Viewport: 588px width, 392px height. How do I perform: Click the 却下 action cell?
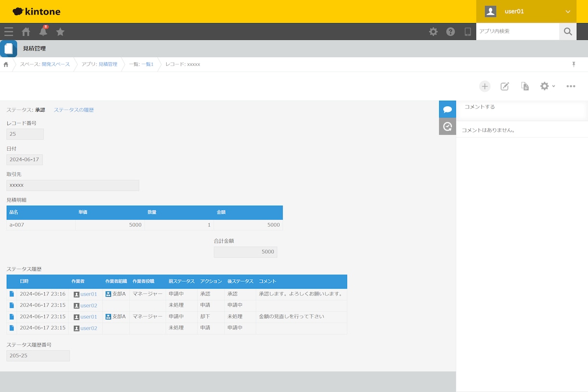pos(211,317)
